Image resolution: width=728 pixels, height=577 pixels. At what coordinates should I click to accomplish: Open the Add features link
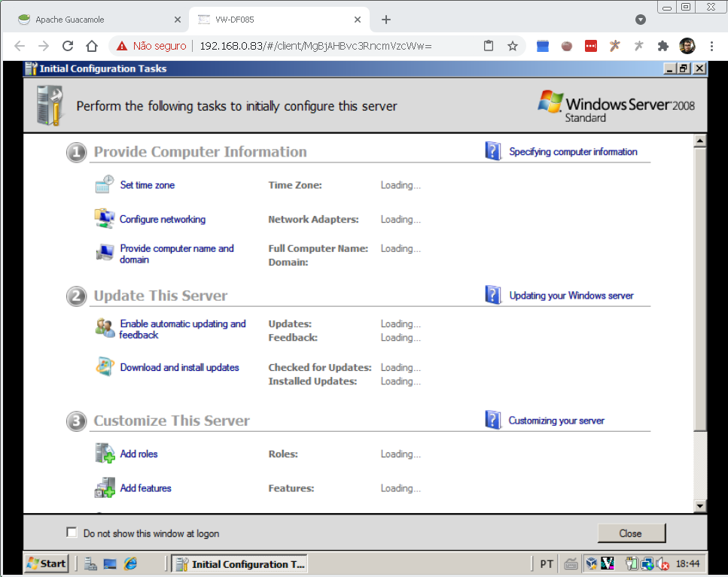point(146,488)
